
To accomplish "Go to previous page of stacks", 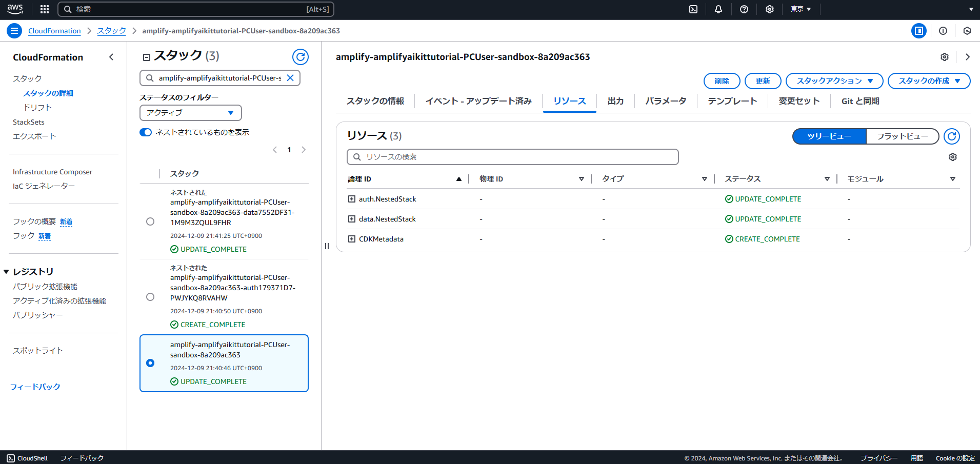I will [275, 150].
